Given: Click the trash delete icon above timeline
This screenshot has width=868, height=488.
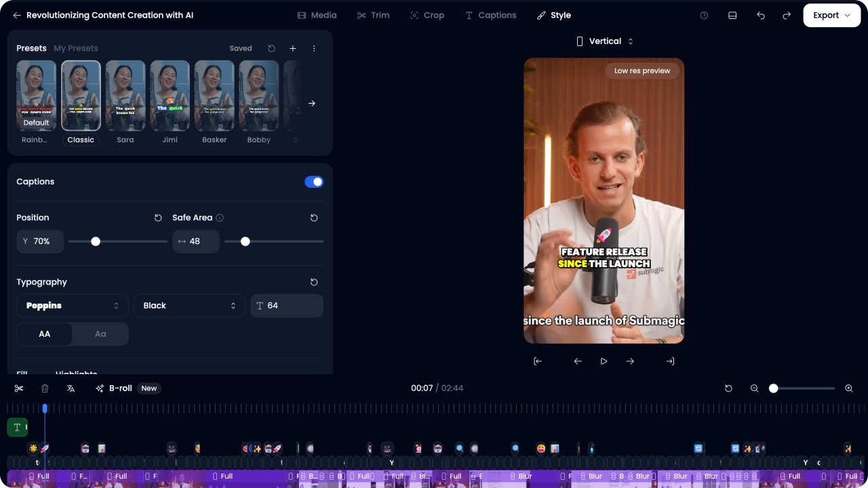Looking at the screenshot, I should click(45, 388).
